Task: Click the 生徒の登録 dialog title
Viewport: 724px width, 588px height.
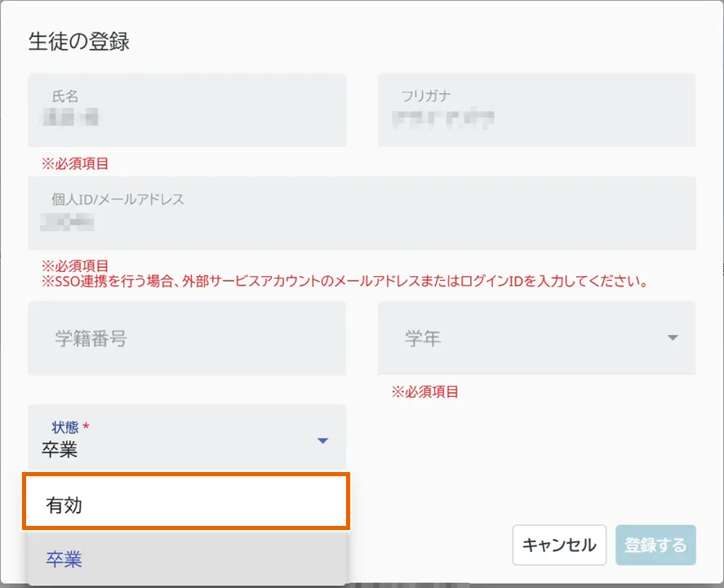Action: pyautogui.click(x=79, y=42)
